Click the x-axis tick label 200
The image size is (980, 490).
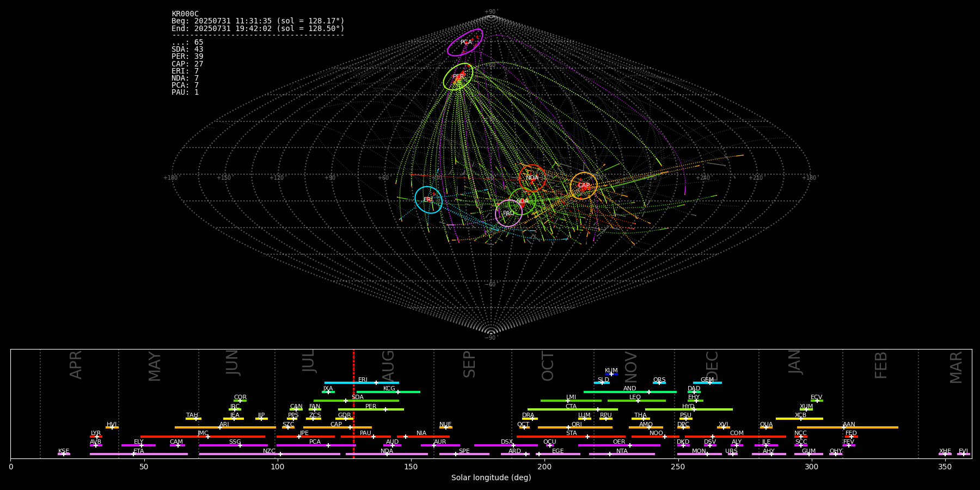(544, 467)
